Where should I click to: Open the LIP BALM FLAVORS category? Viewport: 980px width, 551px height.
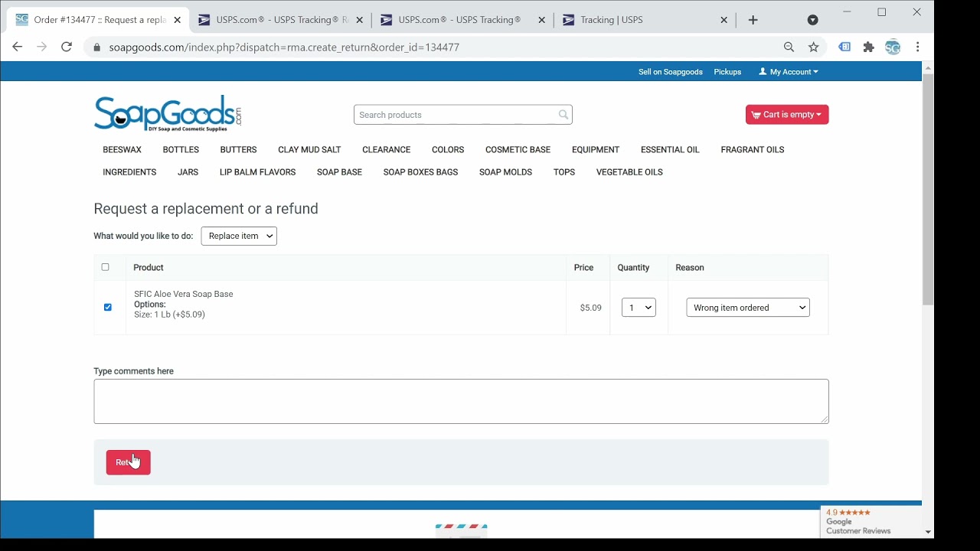coord(257,172)
